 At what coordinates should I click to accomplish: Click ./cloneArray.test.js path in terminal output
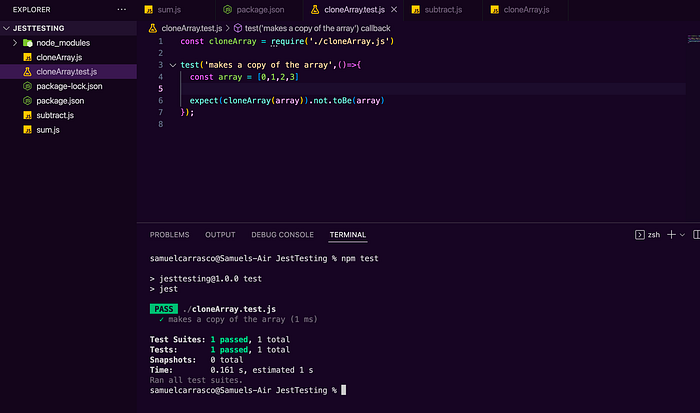click(x=229, y=309)
